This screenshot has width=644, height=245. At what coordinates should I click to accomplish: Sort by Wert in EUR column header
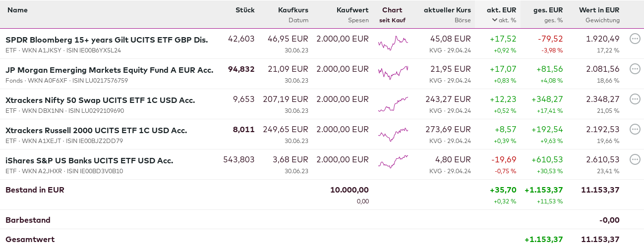click(599, 10)
